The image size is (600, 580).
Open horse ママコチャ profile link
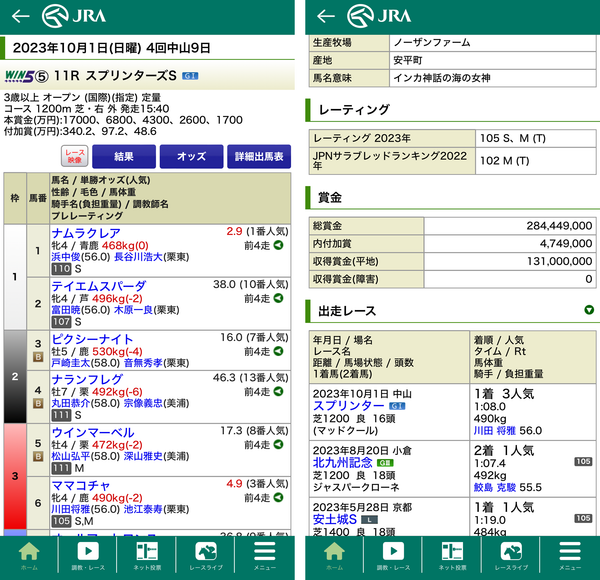pyautogui.click(x=81, y=486)
